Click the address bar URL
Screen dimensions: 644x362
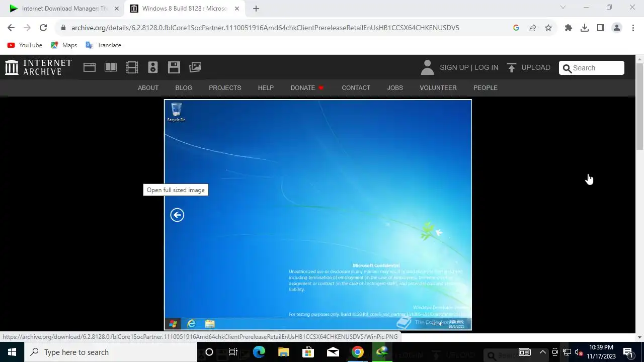(265, 28)
